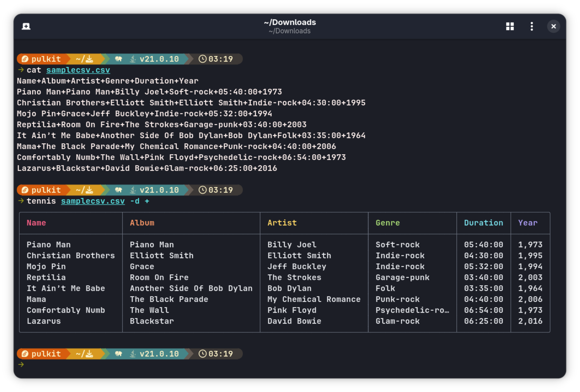This screenshot has width=580, height=392.
Task: Open the three-dot main menu
Action: click(531, 26)
